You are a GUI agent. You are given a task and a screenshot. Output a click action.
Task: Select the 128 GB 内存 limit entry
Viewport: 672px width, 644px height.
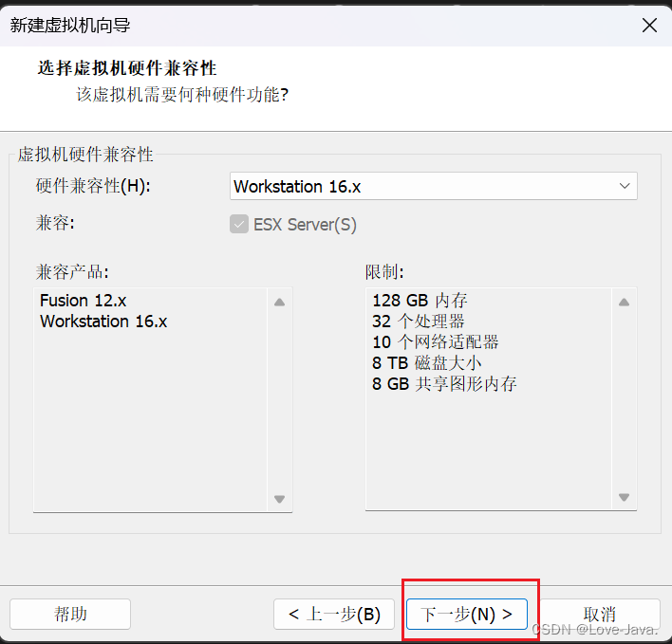click(x=420, y=301)
